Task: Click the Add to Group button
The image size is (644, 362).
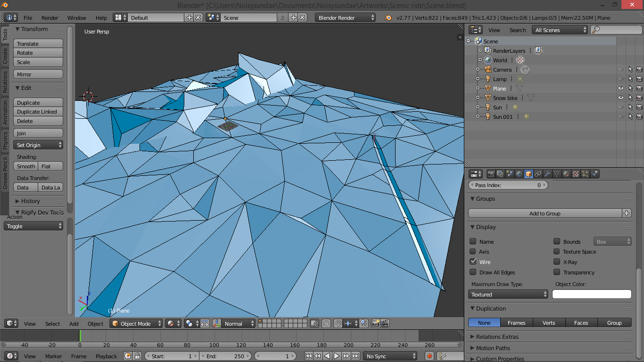Action: point(545,213)
